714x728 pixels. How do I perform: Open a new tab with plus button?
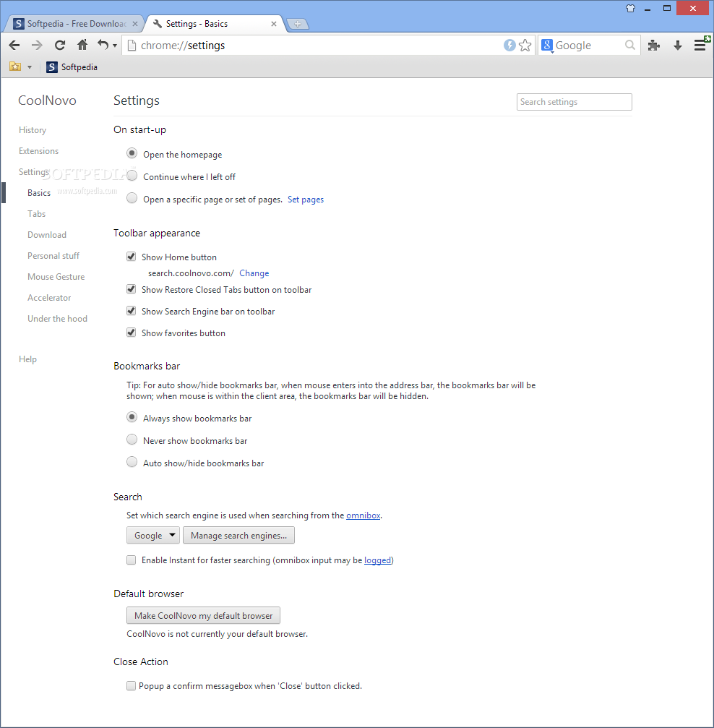tap(298, 24)
